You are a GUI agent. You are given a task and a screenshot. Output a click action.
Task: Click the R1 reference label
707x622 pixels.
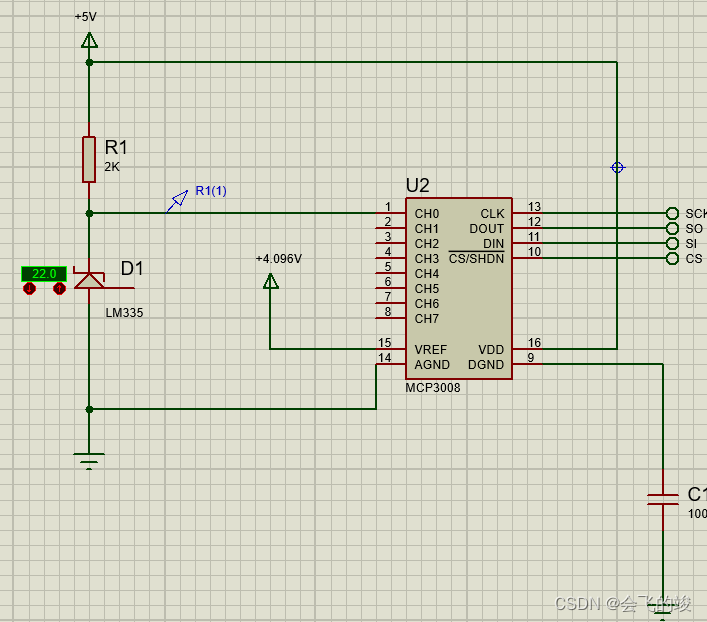click(116, 147)
